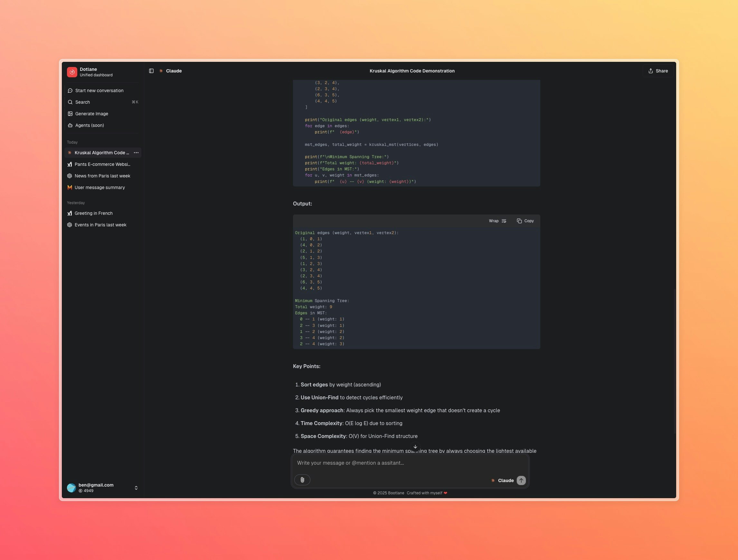This screenshot has width=738, height=560.
Task: Click the xAI icon beside Greeting in French
Action: click(70, 213)
